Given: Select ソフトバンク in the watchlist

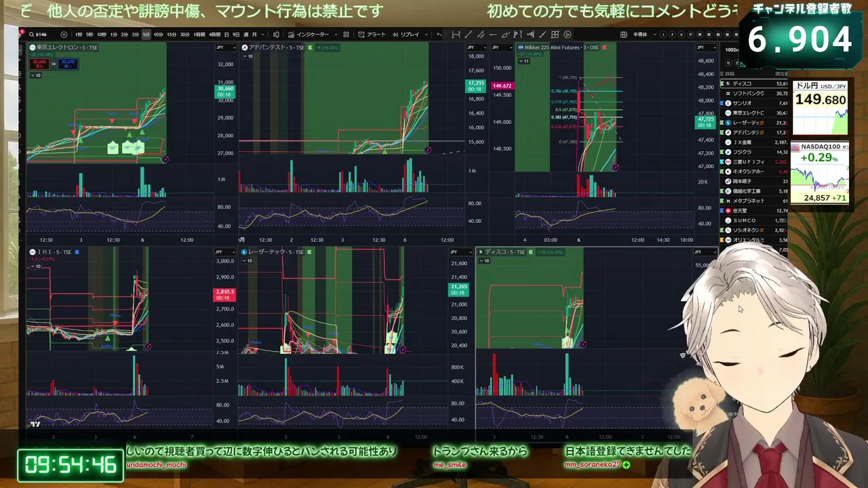Looking at the screenshot, I should (754, 93).
